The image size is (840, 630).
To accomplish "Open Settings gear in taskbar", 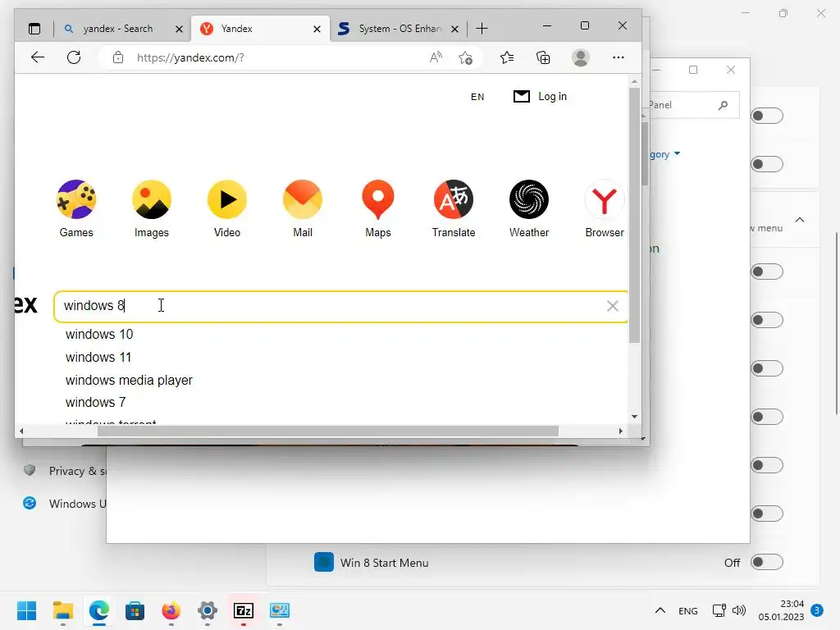I will pyautogui.click(x=208, y=610).
